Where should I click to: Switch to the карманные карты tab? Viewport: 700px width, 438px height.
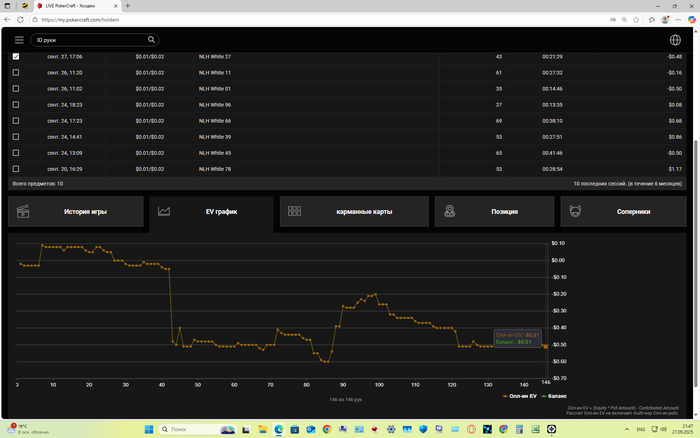(x=354, y=212)
